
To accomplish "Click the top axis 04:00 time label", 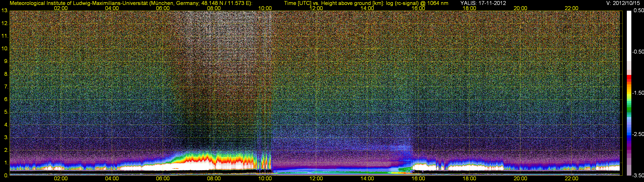I will point(112,8).
